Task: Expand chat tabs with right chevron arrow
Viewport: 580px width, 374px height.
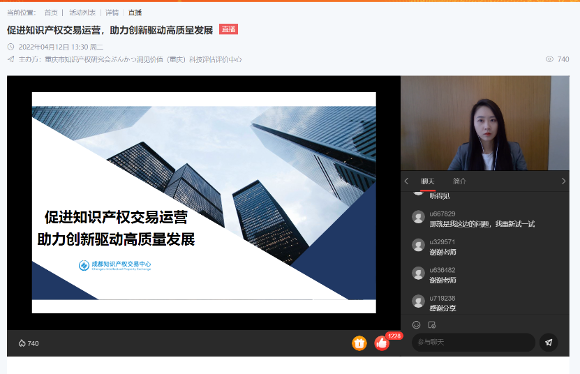Action: coord(563,181)
